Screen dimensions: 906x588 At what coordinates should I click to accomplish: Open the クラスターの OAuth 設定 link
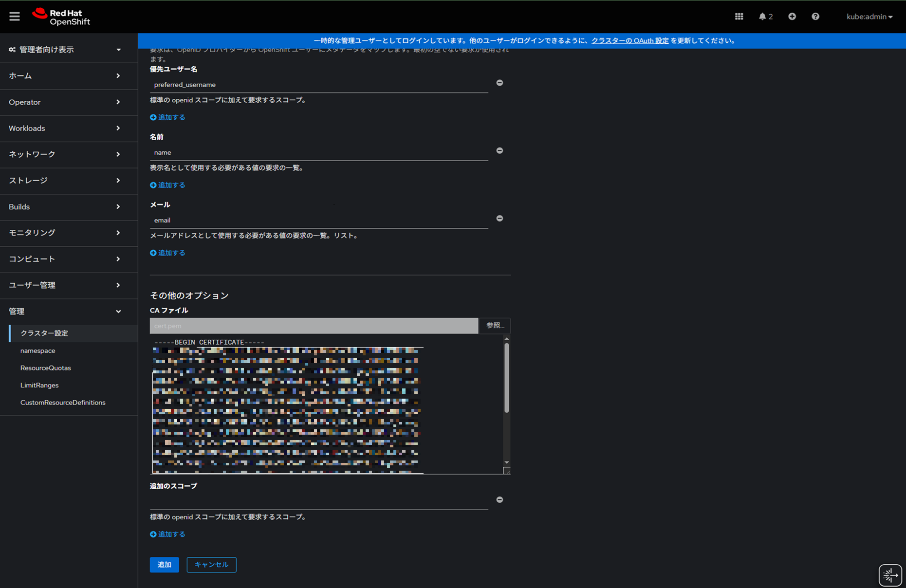click(x=629, y=41)
